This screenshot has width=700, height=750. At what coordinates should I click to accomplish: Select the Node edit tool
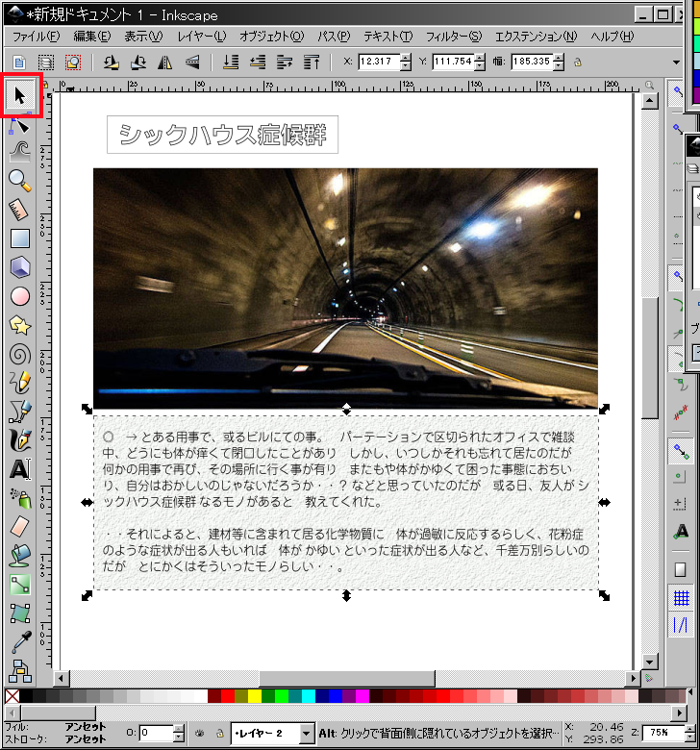(19, 126)
